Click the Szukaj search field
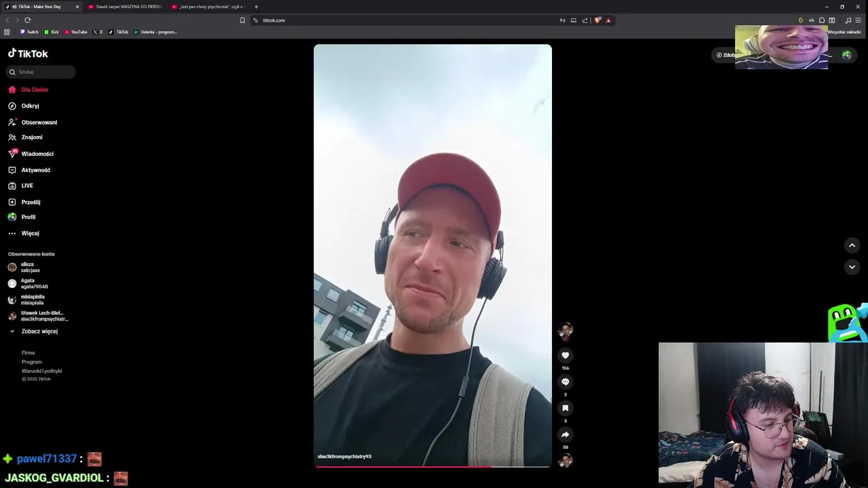 click(x=40, y=72)
